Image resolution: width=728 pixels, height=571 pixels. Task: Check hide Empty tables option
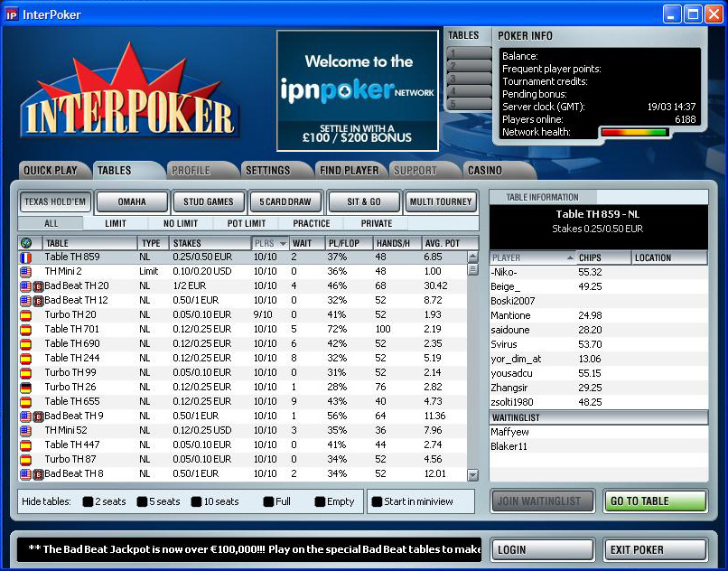point(320,501)
